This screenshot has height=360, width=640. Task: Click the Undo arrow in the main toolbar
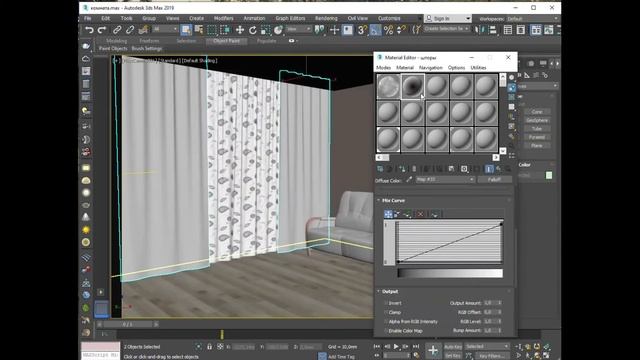[x=89, y=30]
